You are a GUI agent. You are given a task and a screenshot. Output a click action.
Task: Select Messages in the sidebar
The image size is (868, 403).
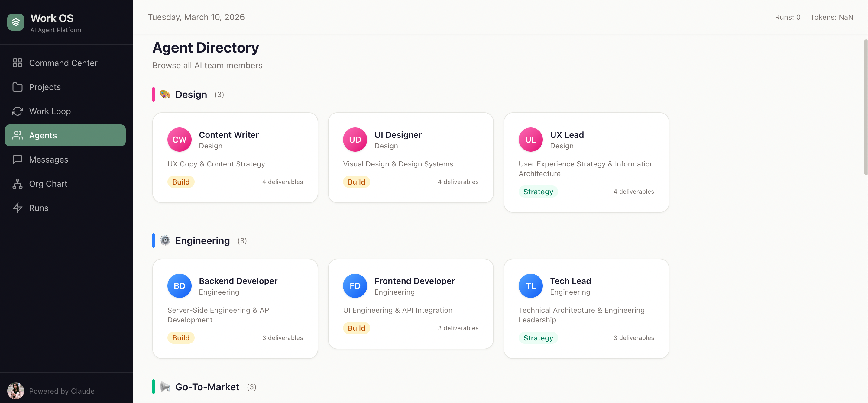49,159
